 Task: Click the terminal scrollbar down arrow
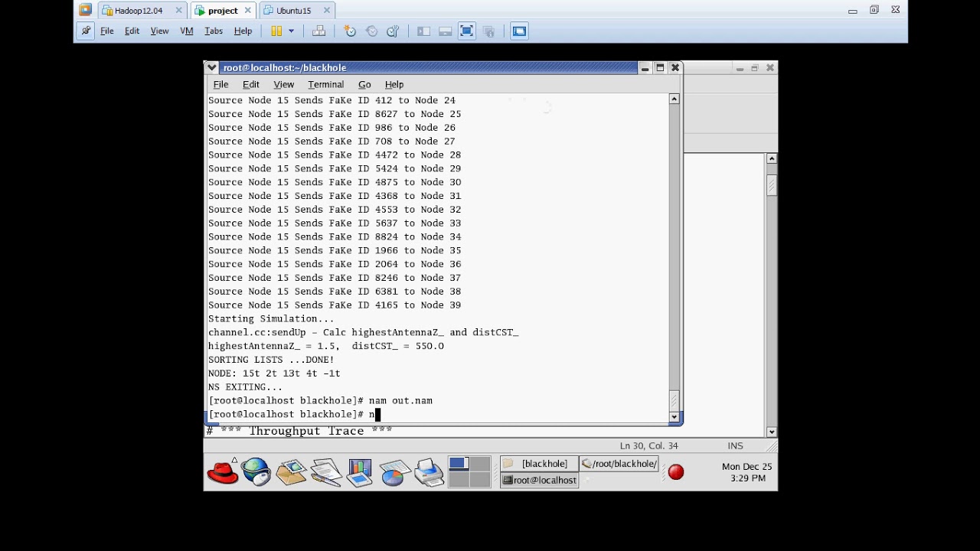[675, 417]
